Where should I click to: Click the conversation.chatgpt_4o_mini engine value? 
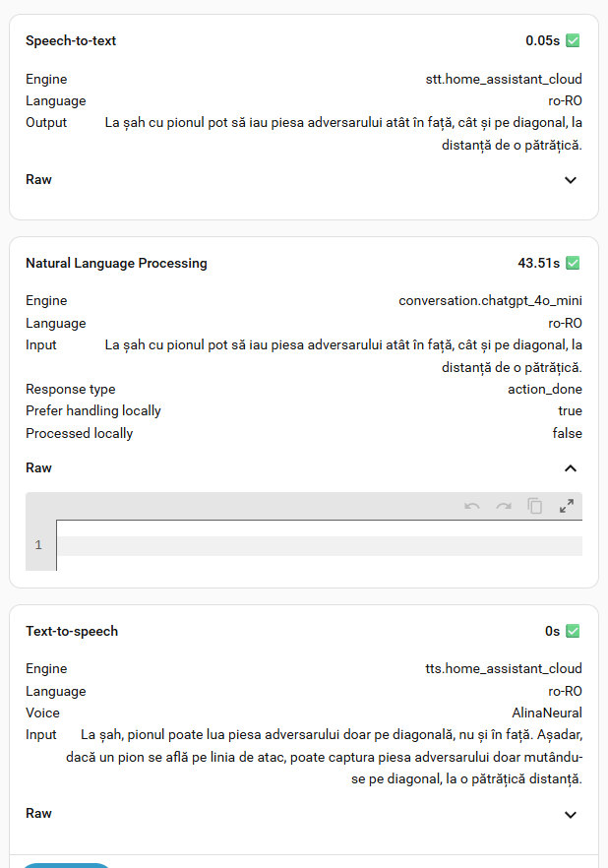tap(490, 301)
